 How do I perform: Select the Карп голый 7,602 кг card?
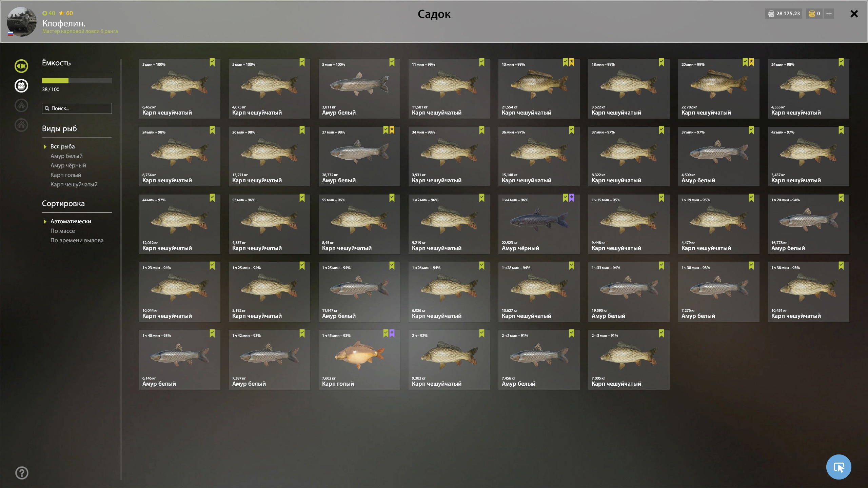[359, 360]
